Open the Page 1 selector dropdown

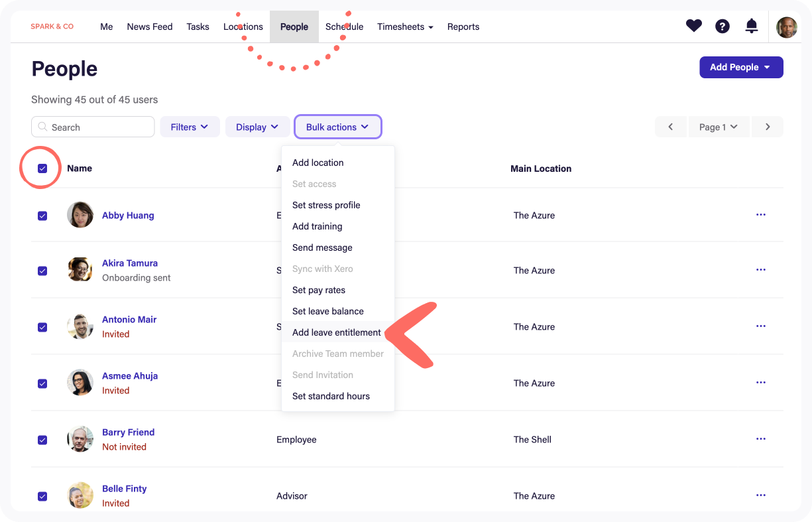tap(719, 127)
